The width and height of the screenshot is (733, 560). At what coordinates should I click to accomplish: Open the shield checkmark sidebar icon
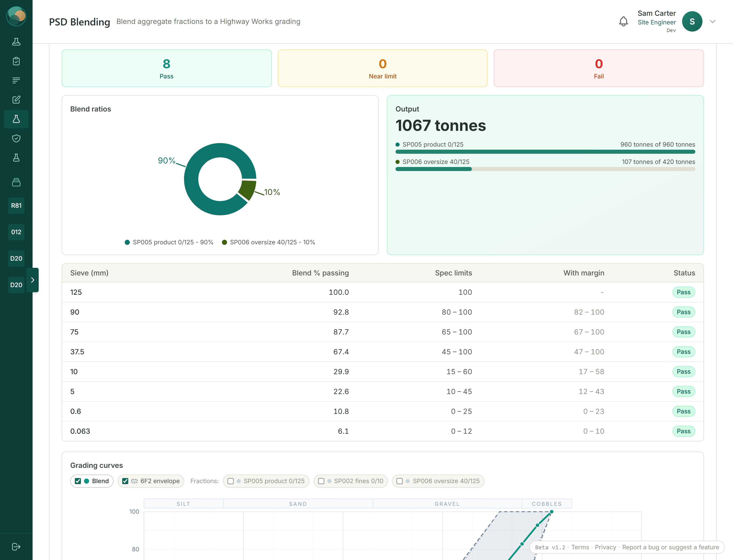[x=16, y=138]
